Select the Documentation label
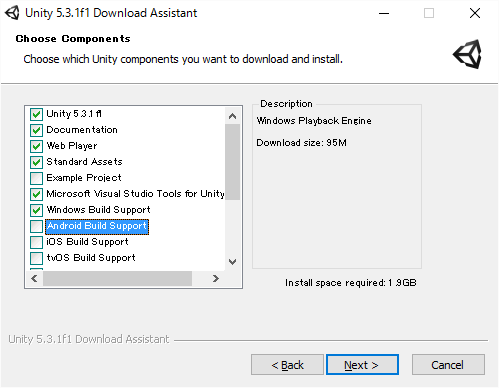Image resolution: width=499 pixels, height=388 pixels. [82, 130]
